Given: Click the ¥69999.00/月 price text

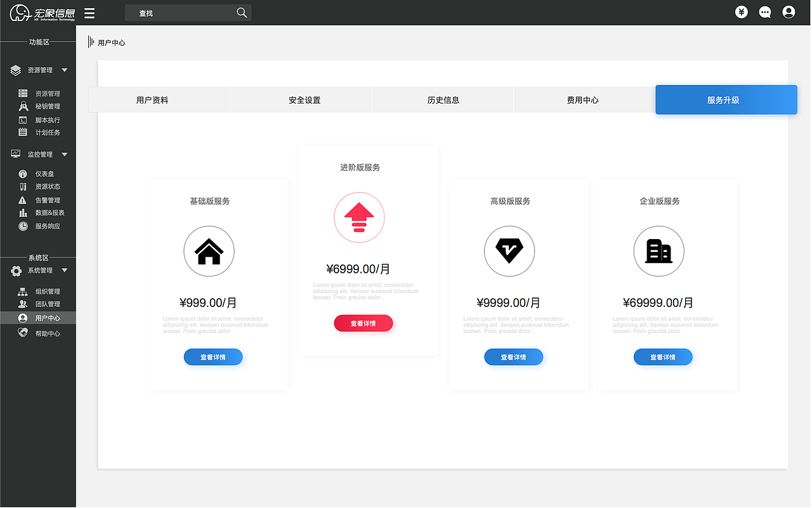Looking at the screenshot, I should pyautogui.click(x=658, y=303).
